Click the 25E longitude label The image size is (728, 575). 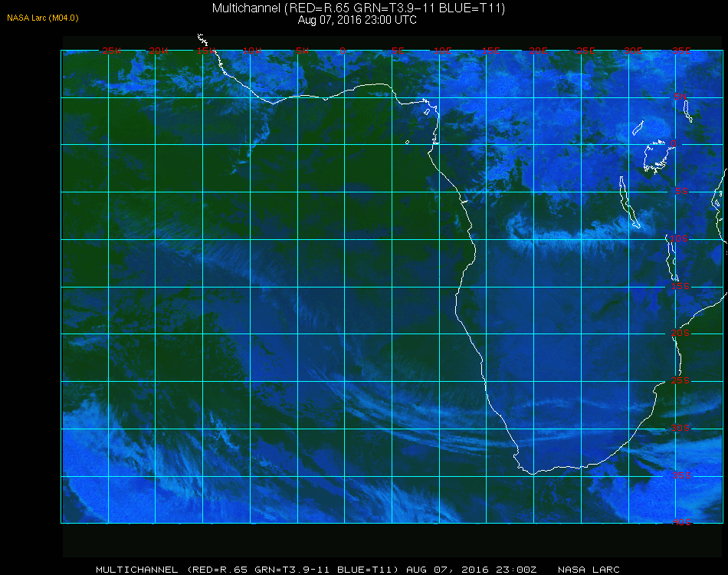[585, 51]
